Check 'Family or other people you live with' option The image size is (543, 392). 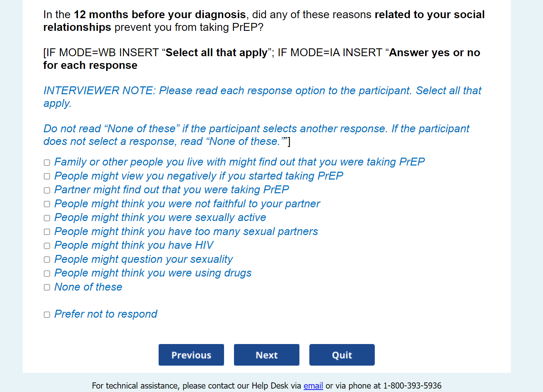(47, 162)
